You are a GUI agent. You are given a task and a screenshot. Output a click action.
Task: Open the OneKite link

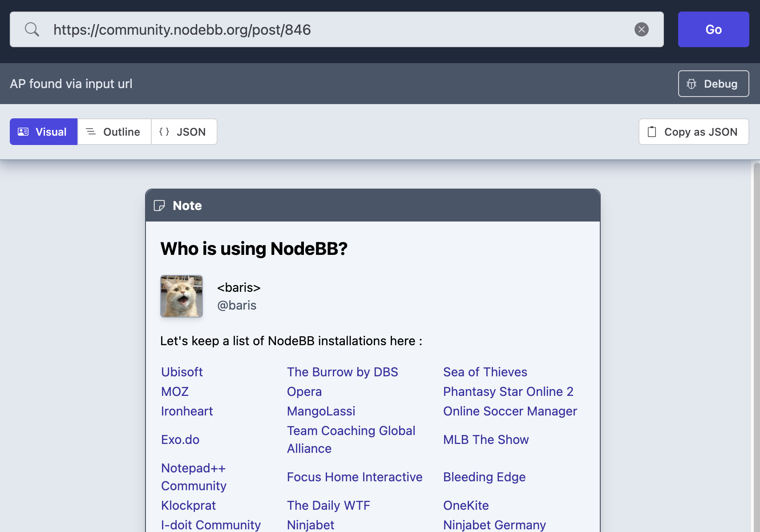pos(466,505)
